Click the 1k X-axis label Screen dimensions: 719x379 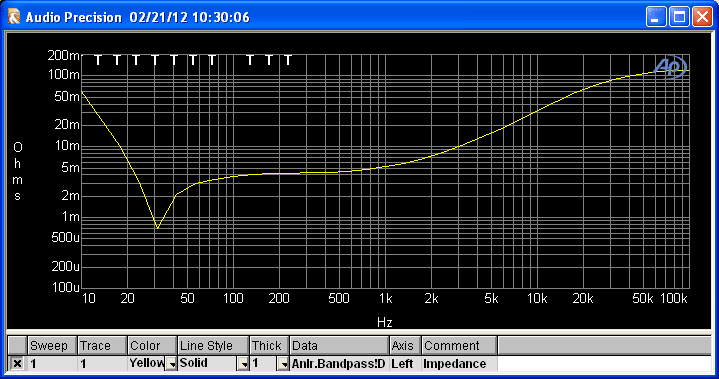click(x=386, y=299)
